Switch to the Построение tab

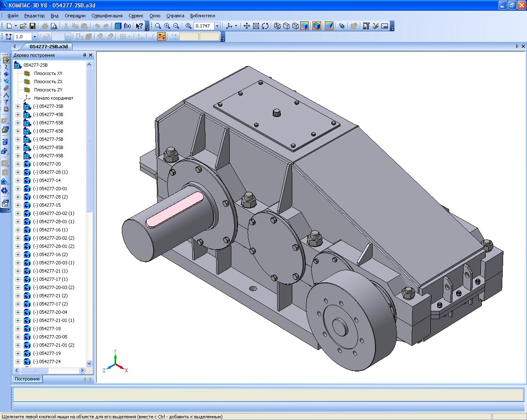[27, 379]
